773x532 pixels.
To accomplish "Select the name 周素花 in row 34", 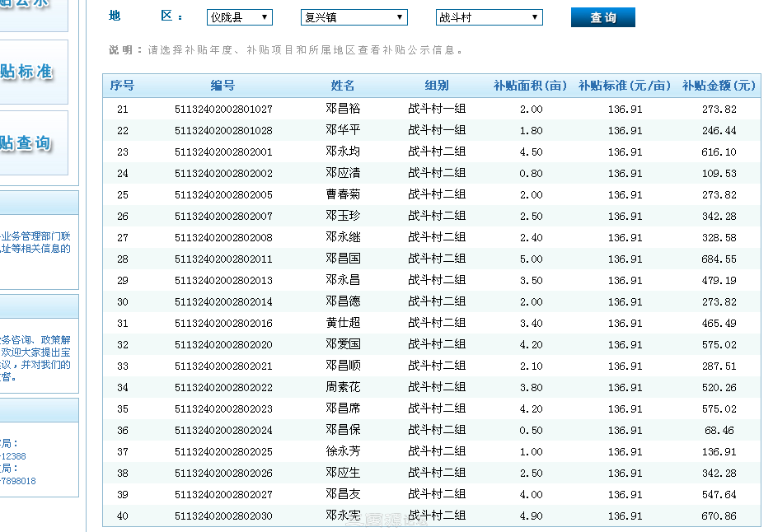I will [343, 387].
